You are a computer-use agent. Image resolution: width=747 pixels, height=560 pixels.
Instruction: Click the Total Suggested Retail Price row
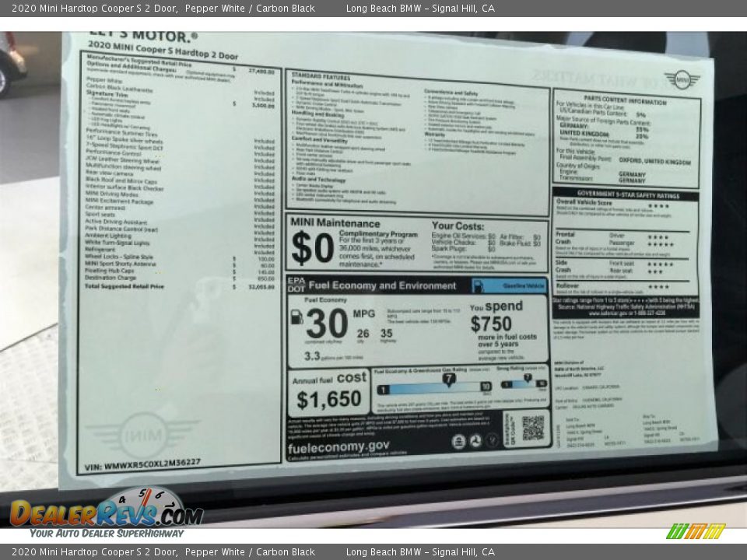[x=180, y=287]
